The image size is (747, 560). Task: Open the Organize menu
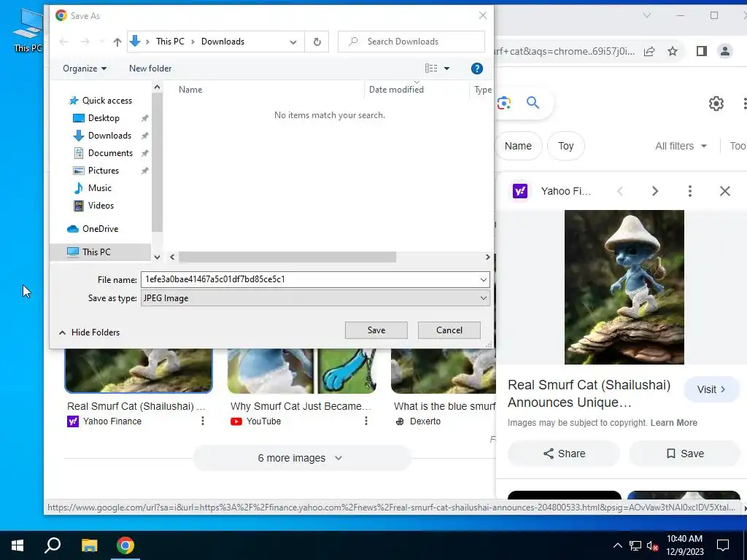[85, 69]
